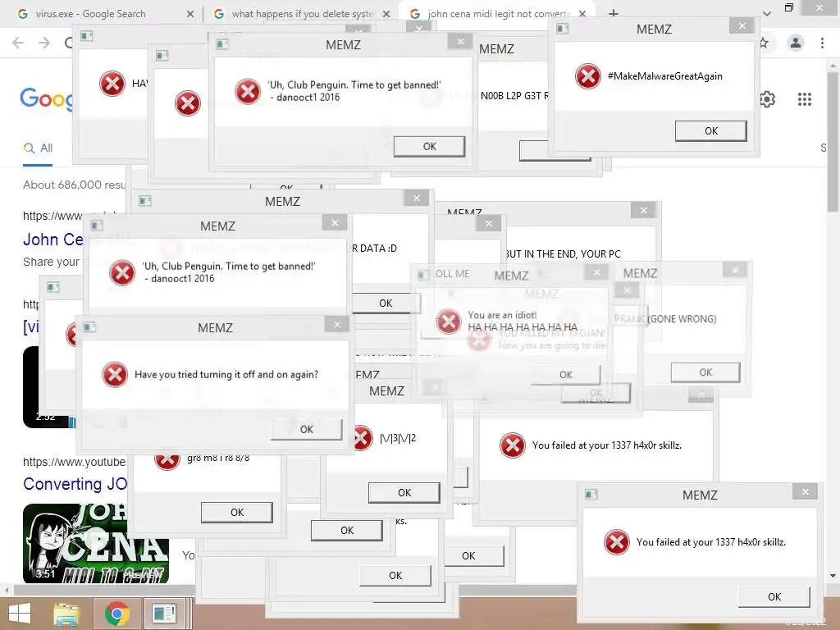Screen dimensions: 840x630
Task: Close the 'what happens if you delete' tab
Action: [386, 14]
